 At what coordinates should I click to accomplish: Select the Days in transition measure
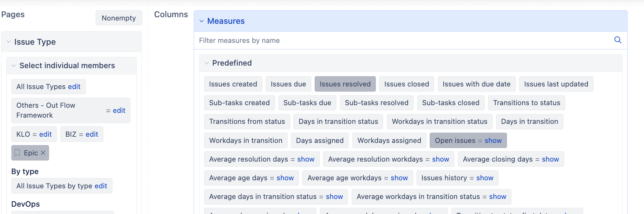click(530, 121)
